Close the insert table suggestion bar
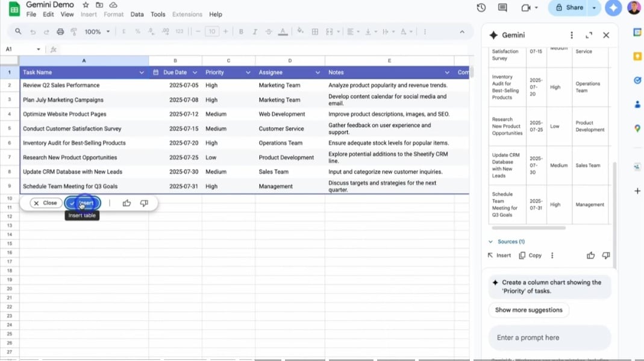This screenshot has height=361, width=644. click(x=46, y=203)
